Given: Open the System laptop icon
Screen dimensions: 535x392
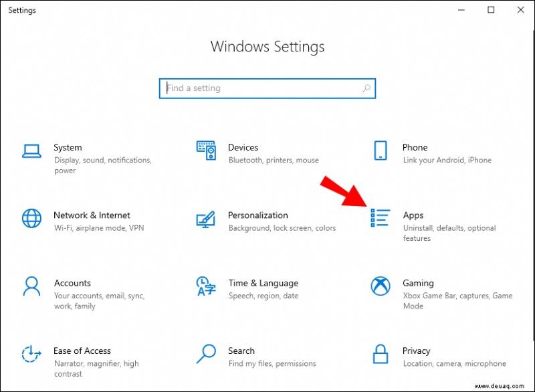Looking at the screenshot, I should click(x=31, y=151).
